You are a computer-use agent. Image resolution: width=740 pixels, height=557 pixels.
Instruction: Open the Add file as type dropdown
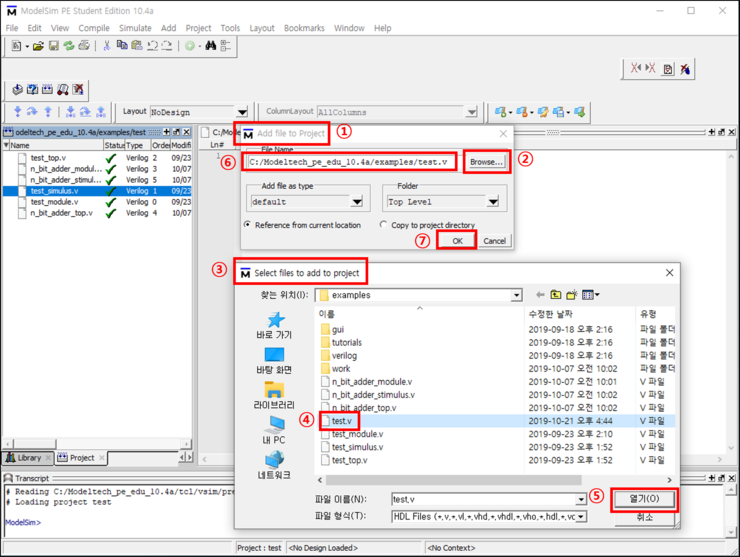click(x=357, y=202)
